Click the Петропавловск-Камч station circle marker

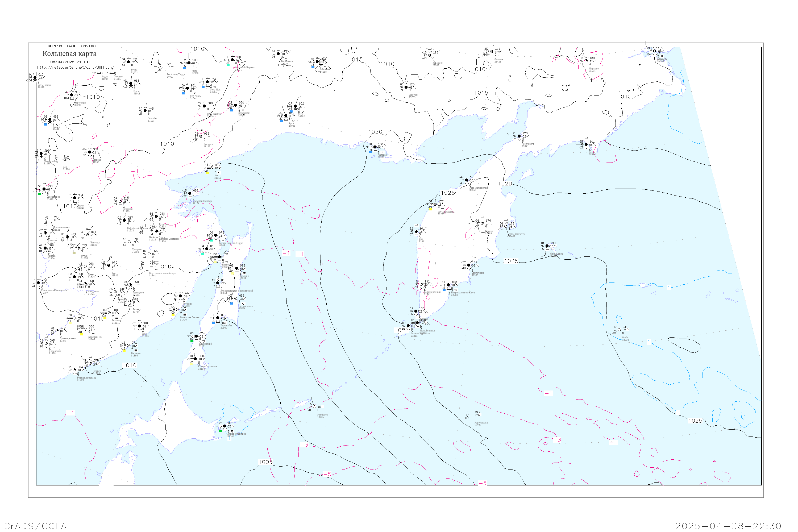(448, 285)
